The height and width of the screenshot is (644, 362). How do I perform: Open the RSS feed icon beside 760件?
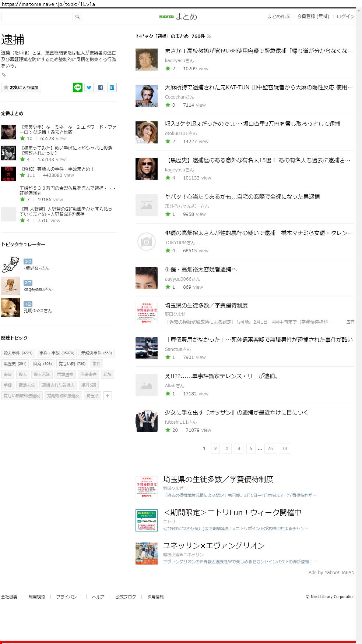point(209,36)
